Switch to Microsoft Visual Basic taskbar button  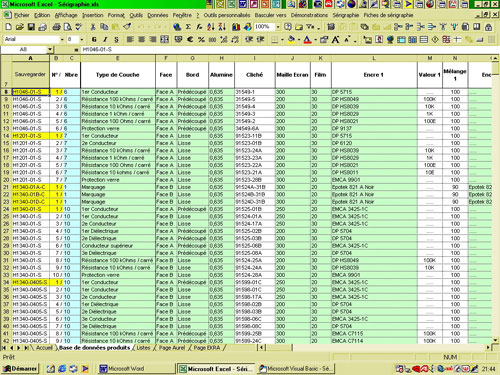[x=296, y=369]
